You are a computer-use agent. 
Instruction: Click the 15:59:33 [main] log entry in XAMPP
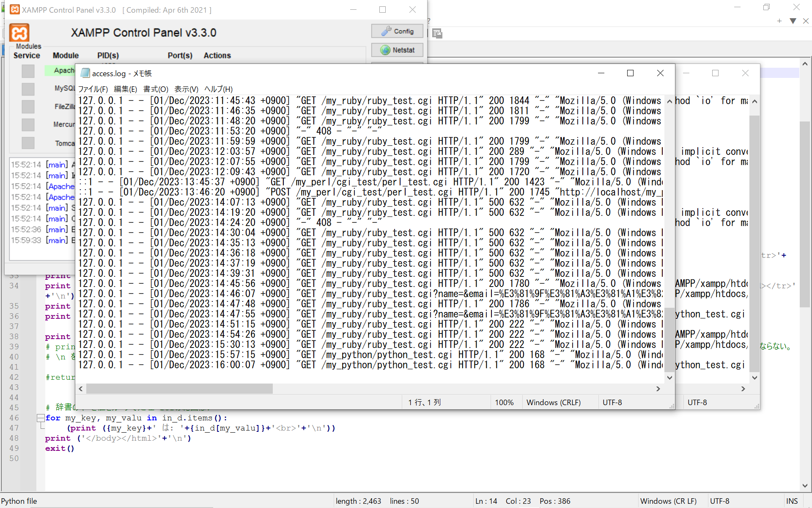pos(43,240)
